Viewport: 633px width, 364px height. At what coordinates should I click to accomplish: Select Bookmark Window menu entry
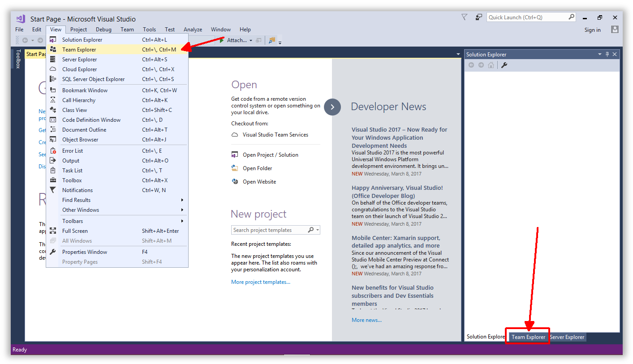click(x=117, y=90)
